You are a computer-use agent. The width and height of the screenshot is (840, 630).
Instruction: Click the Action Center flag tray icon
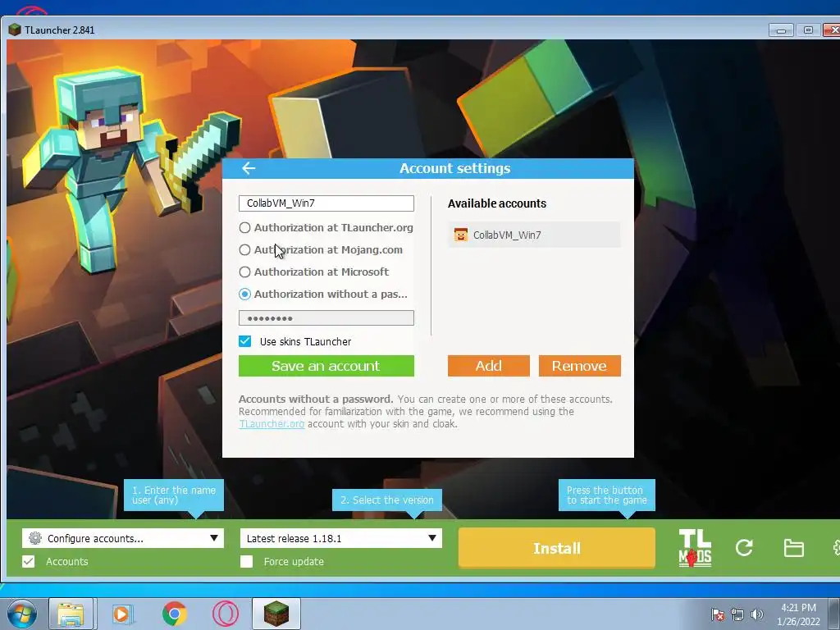pos(718,614)
